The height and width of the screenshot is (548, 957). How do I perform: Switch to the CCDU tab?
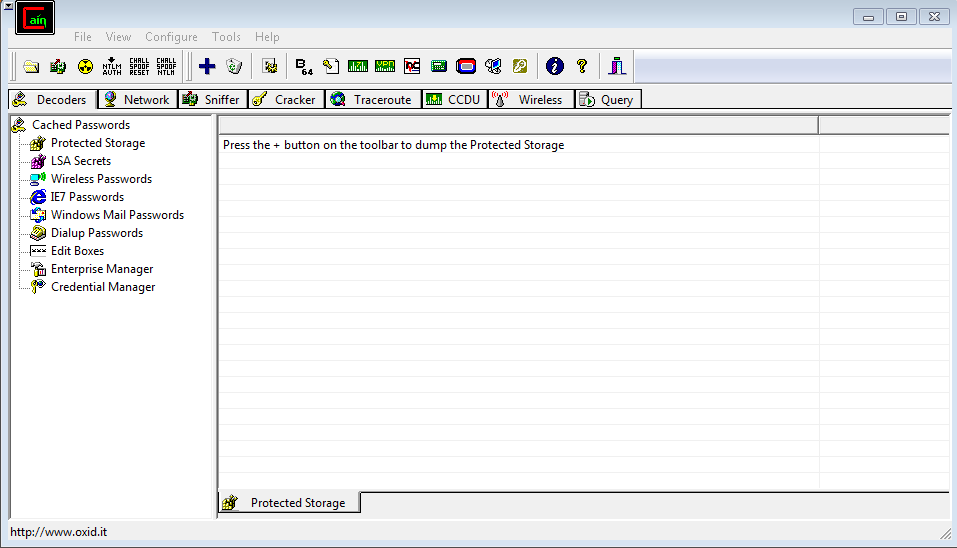click(x=455, y=99)
